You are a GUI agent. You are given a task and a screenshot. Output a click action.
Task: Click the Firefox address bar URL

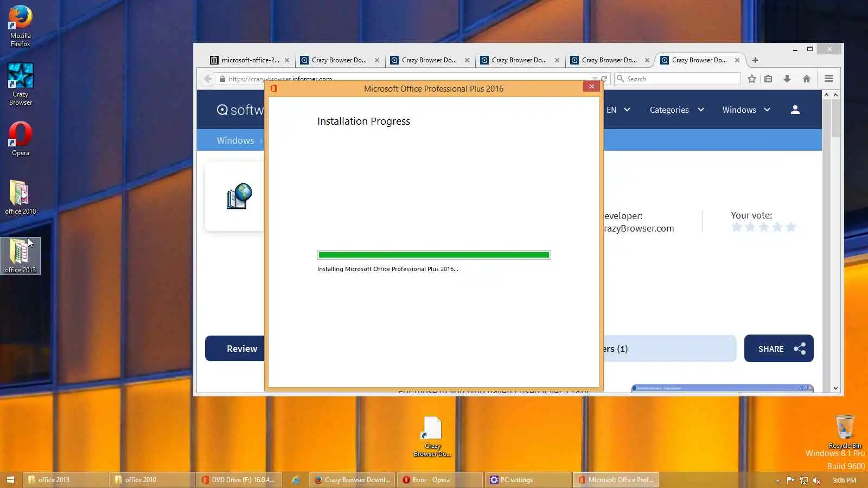(x=280, y=79)
